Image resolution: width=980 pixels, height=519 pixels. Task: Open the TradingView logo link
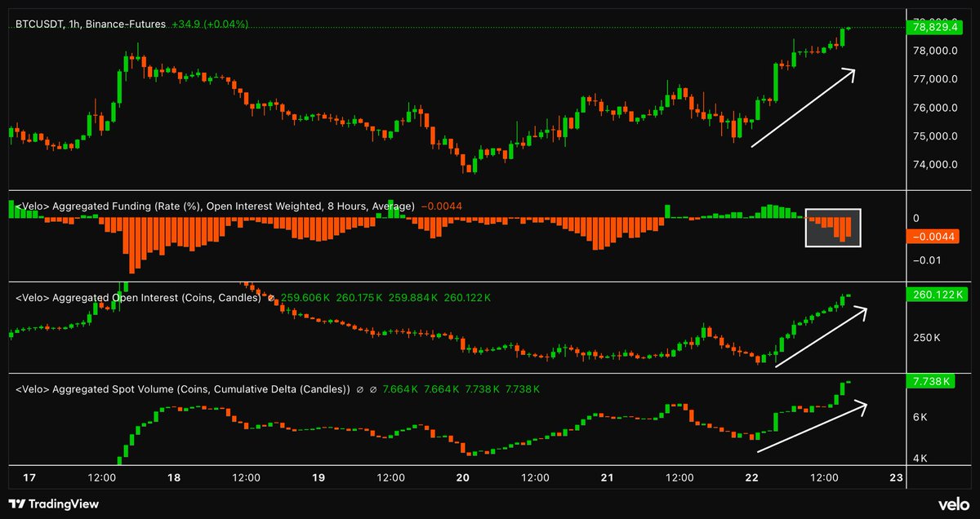(52, 505)
